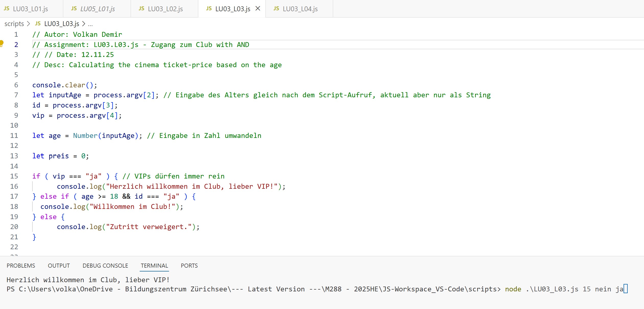Switch to LU03_L01.js tab
This screenshot has width=644, height=309.
point(30,9)
